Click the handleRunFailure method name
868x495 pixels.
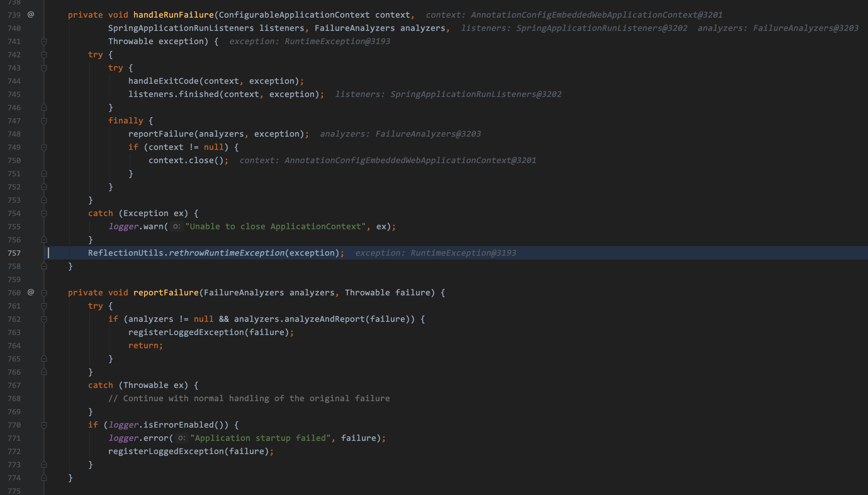coord(173,15)
